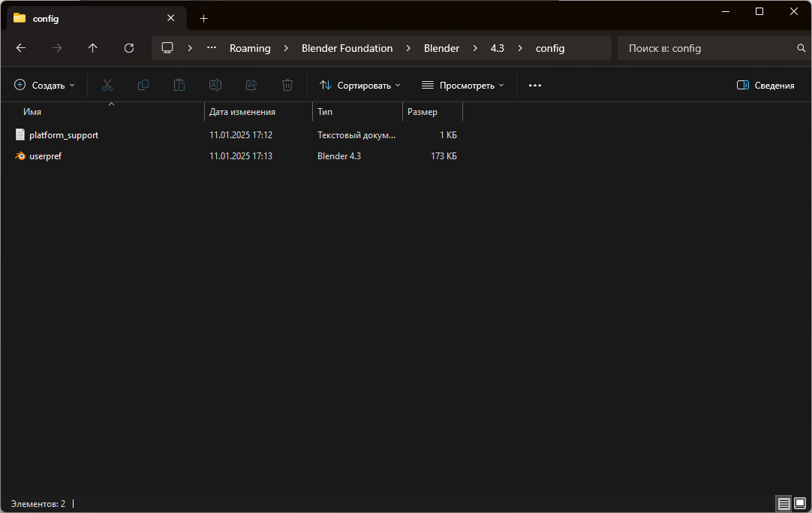
Task: Sort by Размер column header
Action: click(422, 112)
